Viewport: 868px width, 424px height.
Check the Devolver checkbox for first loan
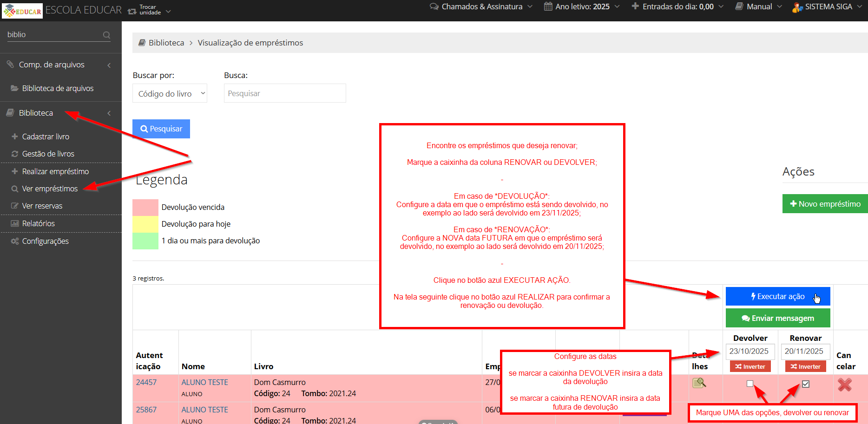pyautogui.click(x=750, y=384)
